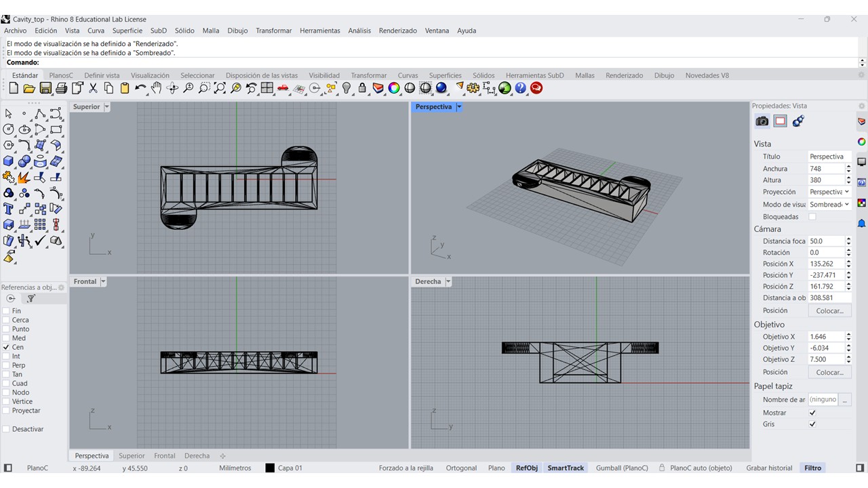Open the Proyección dropdown
The height and width of the screenshot is (488, 868).
(829, 192)
